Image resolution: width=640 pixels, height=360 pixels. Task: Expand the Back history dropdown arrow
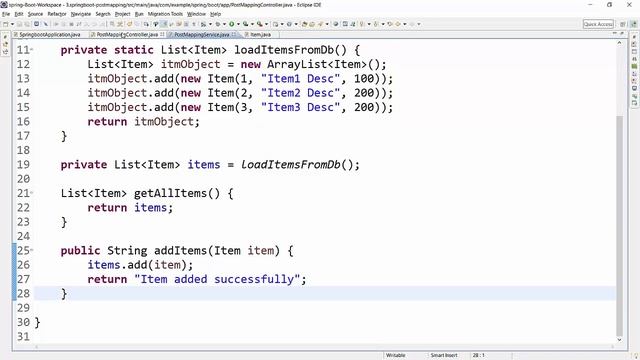click(x=404, y=24)
